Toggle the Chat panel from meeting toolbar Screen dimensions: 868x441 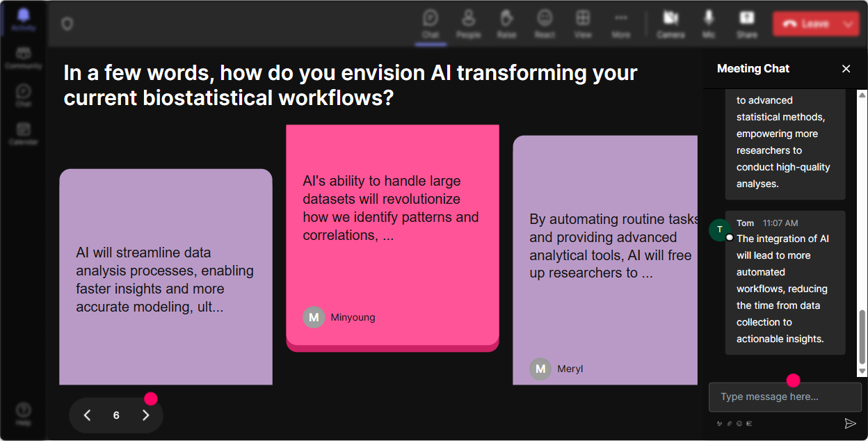(431, 24)
